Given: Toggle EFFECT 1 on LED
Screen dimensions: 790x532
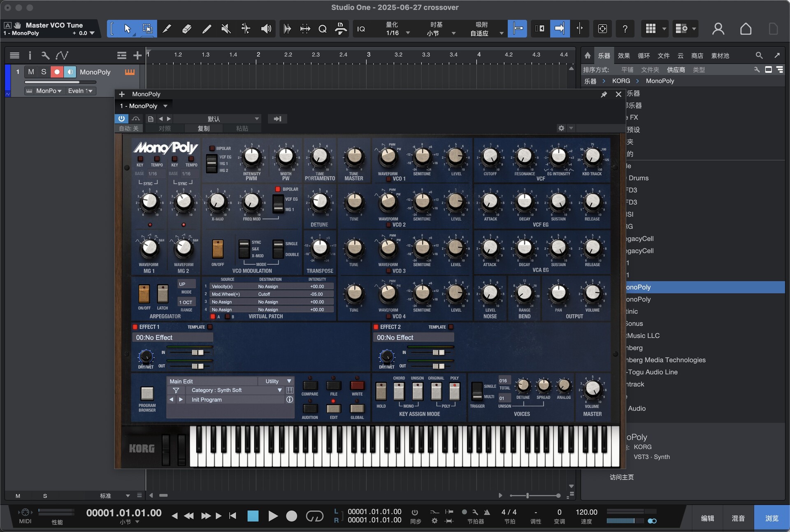Looking at the screenshot, I should 135,327.
